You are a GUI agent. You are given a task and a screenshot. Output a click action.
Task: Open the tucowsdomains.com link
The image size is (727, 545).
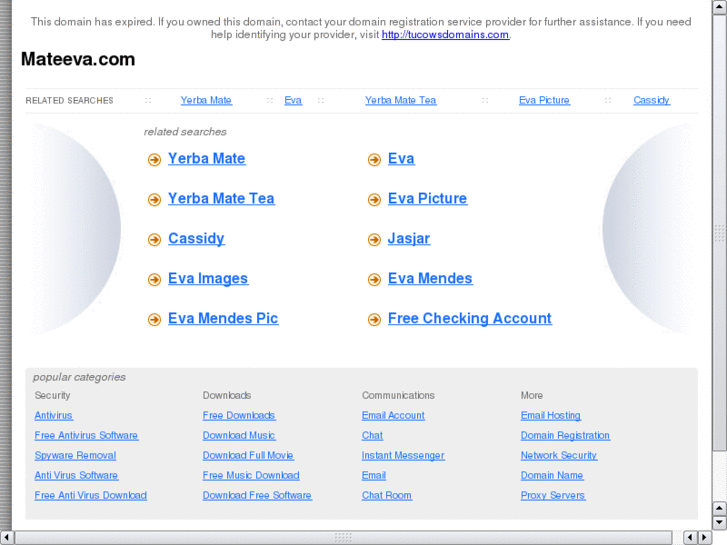pos(445,35)
